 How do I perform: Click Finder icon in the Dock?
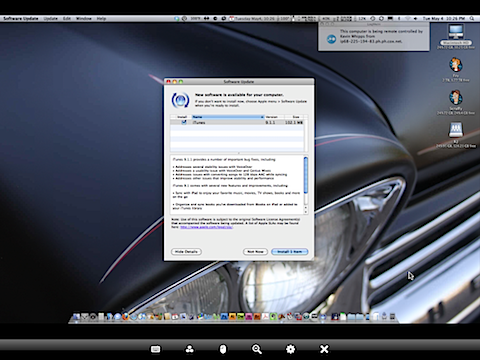click(x=76, y=316)
